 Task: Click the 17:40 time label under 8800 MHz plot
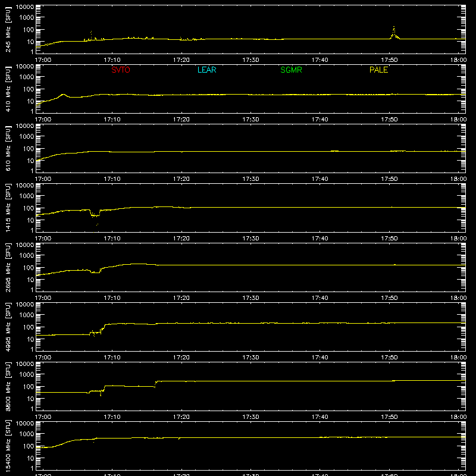coord(320,417)
